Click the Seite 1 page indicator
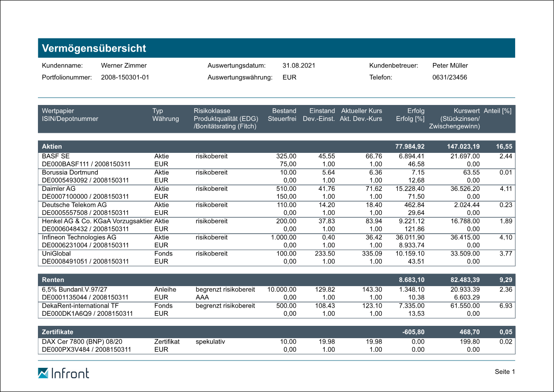Image resolution: width=554 pixels, height=392 pixels. tap(505, 372)
